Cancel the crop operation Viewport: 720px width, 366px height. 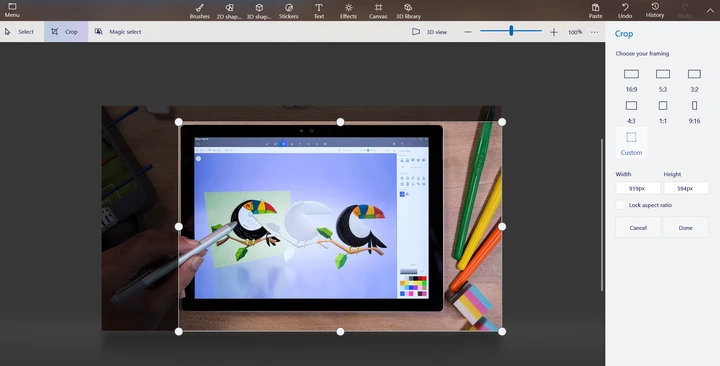click(638, 227)
